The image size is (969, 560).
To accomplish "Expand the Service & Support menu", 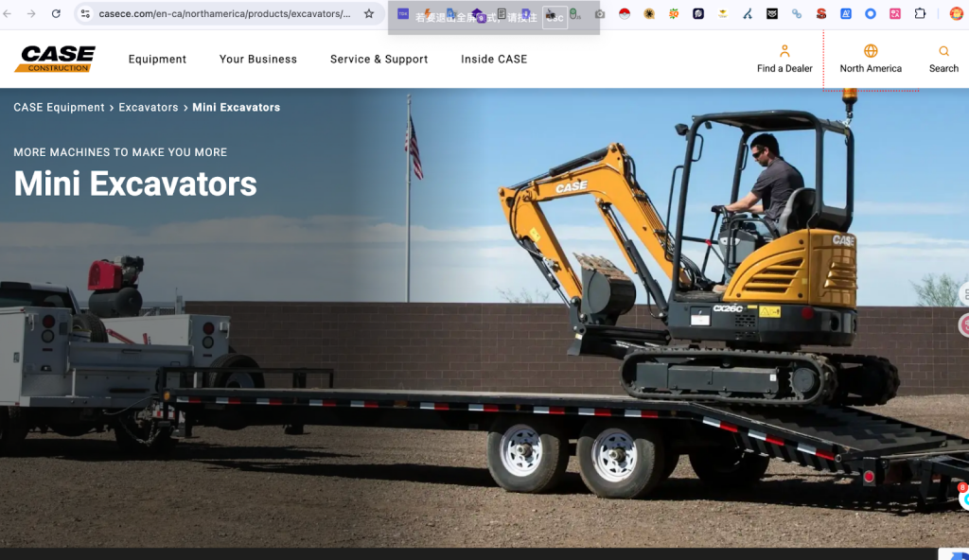I will click(x=379, y=59).
